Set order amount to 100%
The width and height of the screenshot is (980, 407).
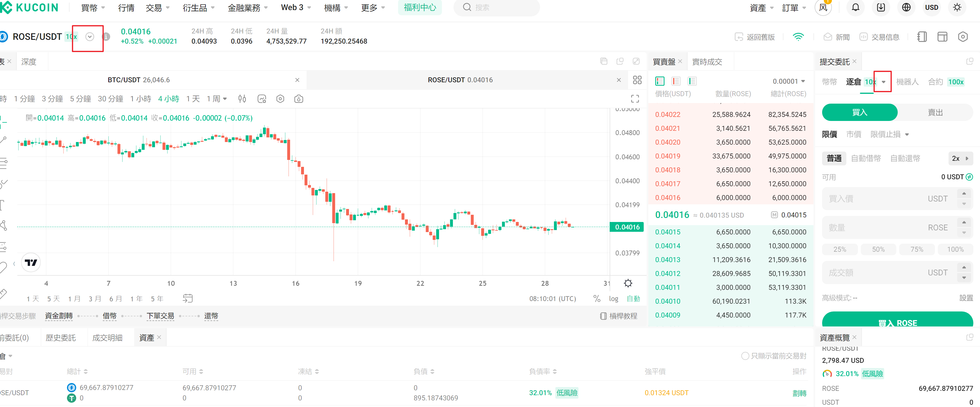(955, 249)
